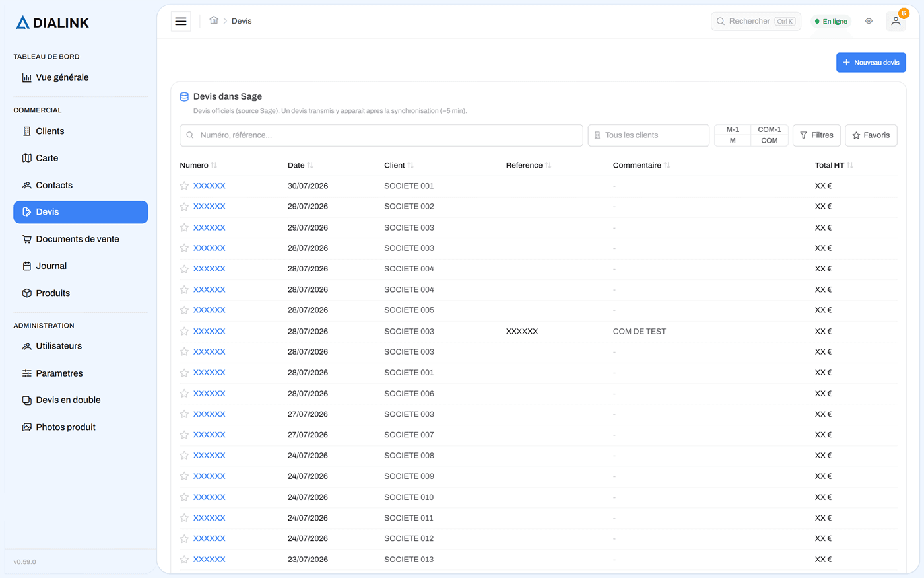The image size is (924, 578).
Task: Star the SOCIETE 013 quote row
Action: [x=185, y=560]
